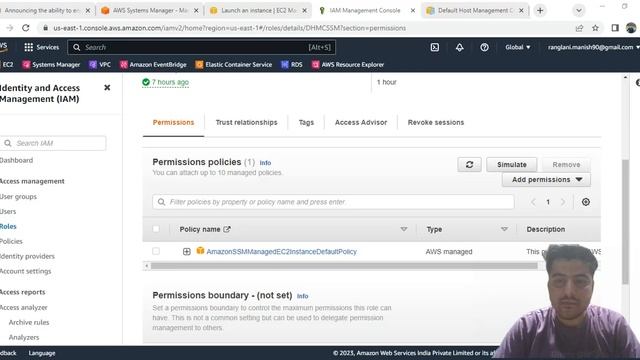This screenshot has height=360, width=640.
Task: Select all policies header checkbox
Action: coord(156,229)
